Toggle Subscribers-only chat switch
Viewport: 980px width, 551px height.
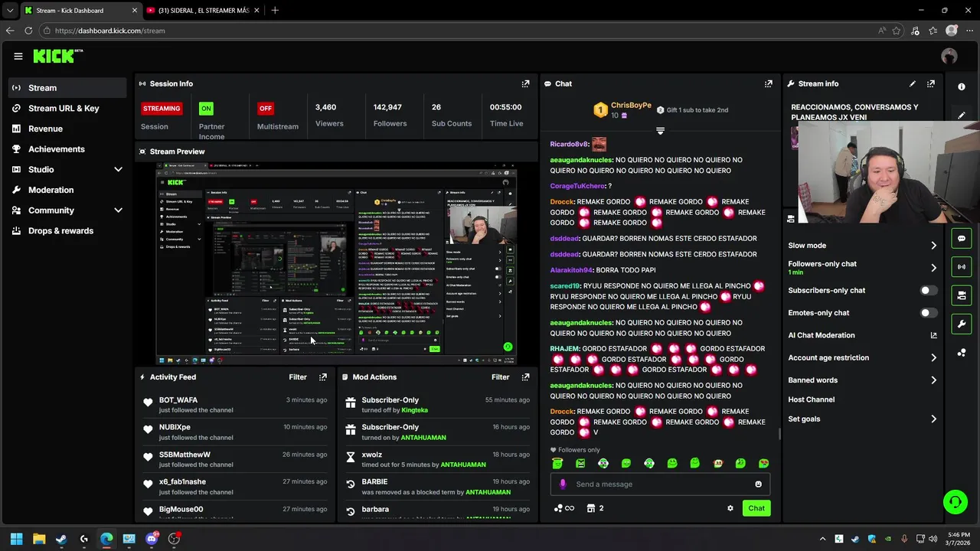point(928,290)
